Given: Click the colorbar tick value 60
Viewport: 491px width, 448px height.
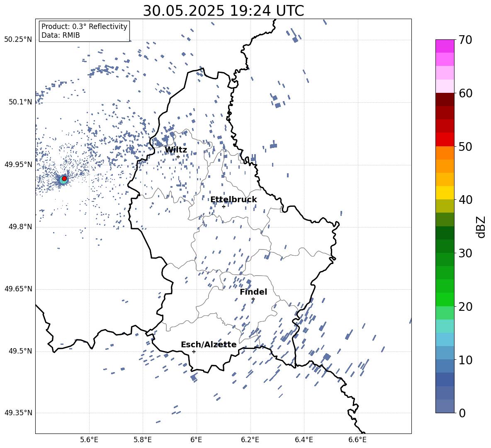Looking at the screenshot, I should [x=465, y=93].
